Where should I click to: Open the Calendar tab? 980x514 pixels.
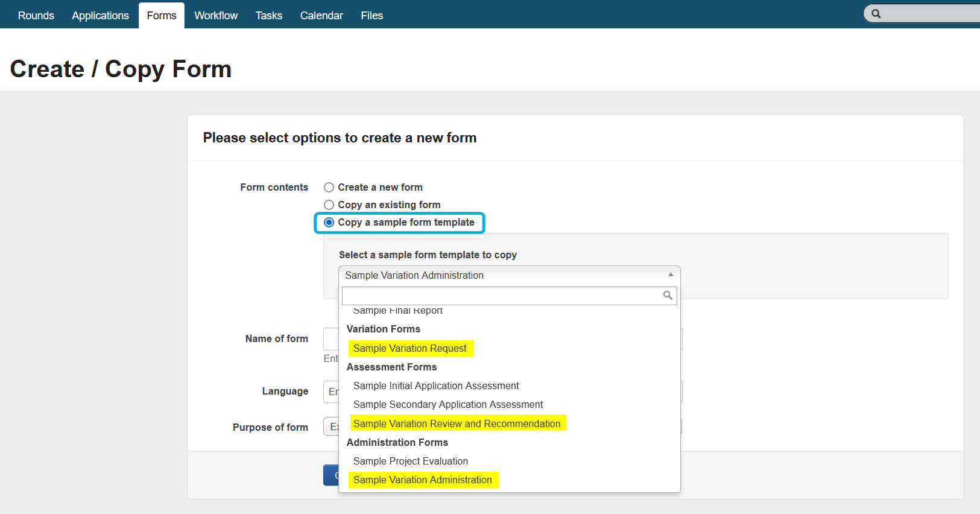pos(321,16)
